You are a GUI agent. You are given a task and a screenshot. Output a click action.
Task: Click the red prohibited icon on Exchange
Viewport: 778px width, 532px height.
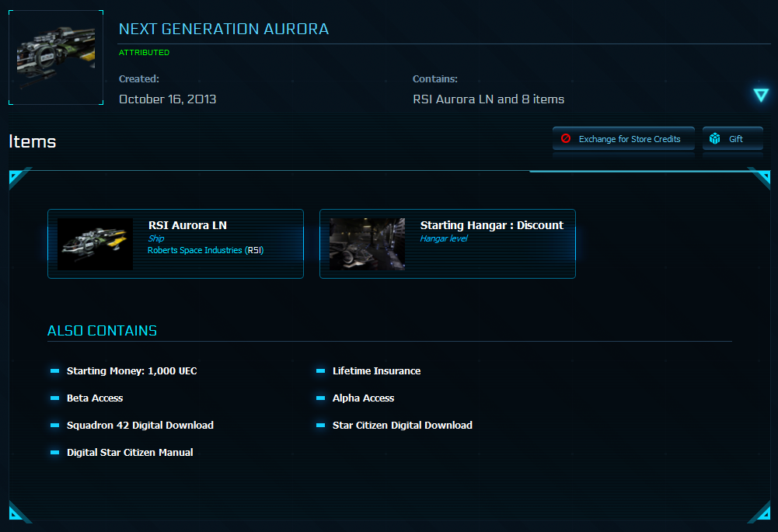[566, 138]
